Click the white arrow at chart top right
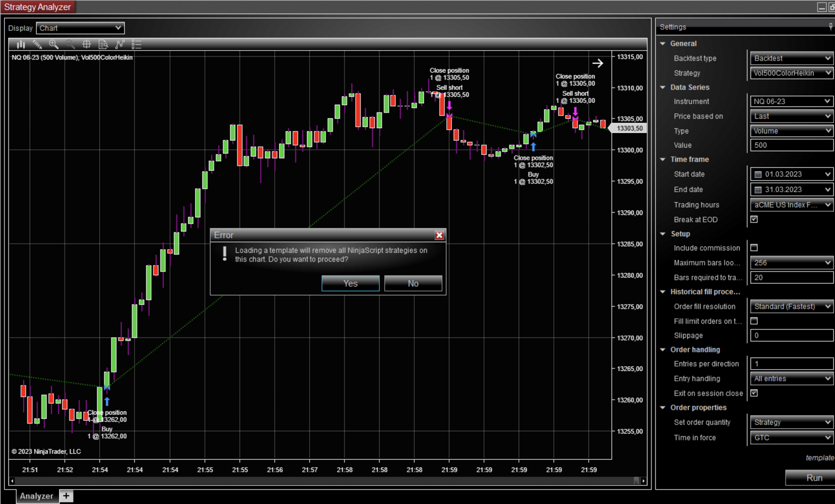This screenshot has width=835, height=504. pos(598,63)
